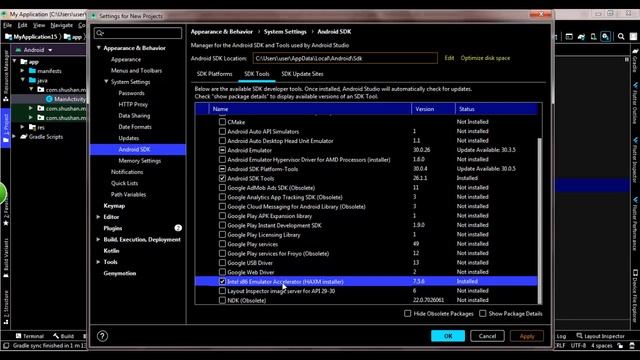The image size is (640, 360).
Task: Click the tool windows toggle in status bar
Action: (6, 346)
